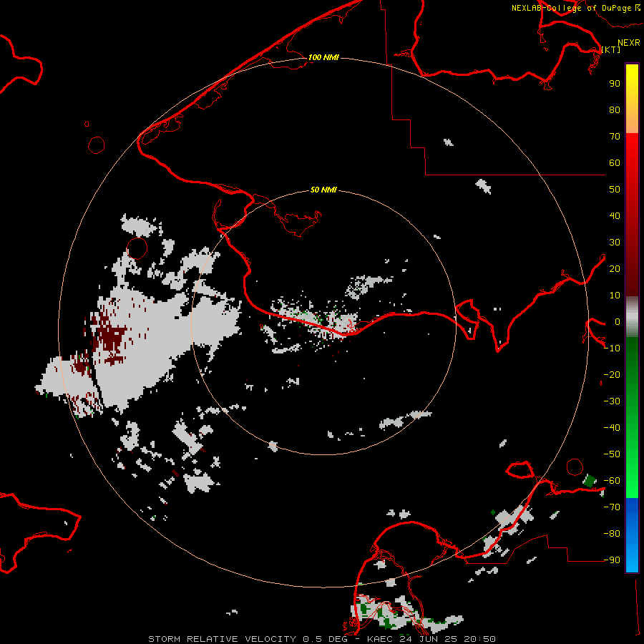
Task: Select the '10' value on velocity scale
Action: coord(615,296)
